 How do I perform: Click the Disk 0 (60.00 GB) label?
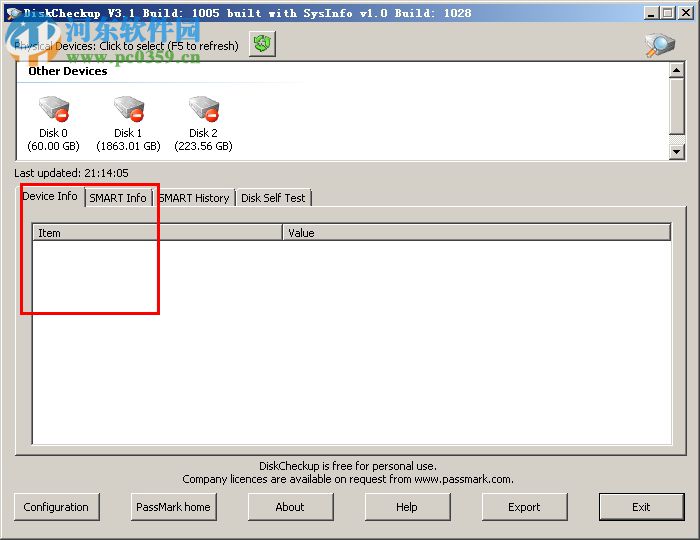point(53,139)
